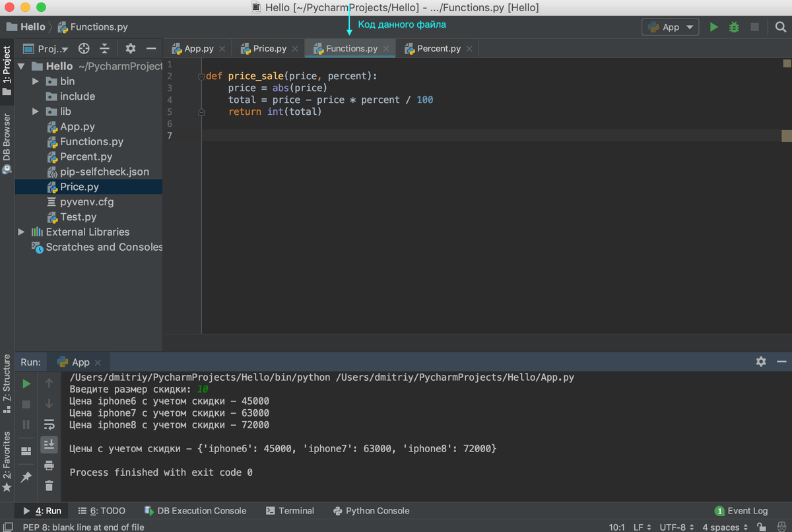Open Project panel gear settings
This screenshot has height=532, width=792.
[x=131, y=49]
